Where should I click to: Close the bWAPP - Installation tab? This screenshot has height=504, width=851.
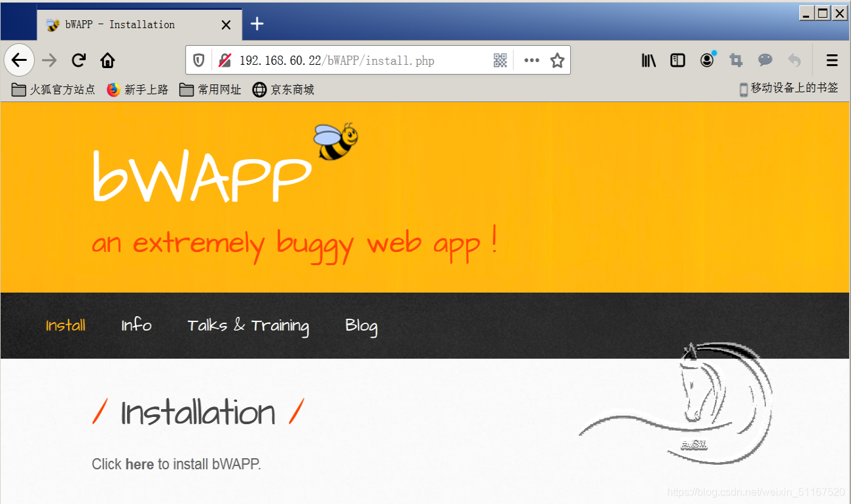coord(226,25)
